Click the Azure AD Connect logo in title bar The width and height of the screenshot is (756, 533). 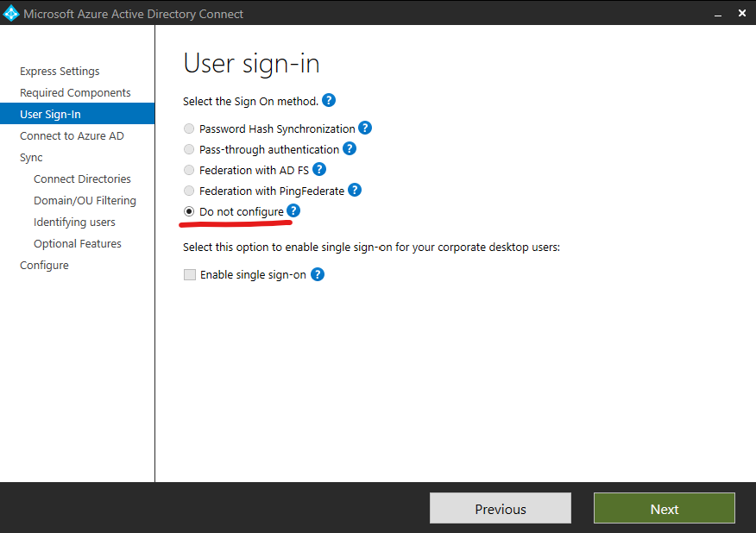[x=11, y=14]
